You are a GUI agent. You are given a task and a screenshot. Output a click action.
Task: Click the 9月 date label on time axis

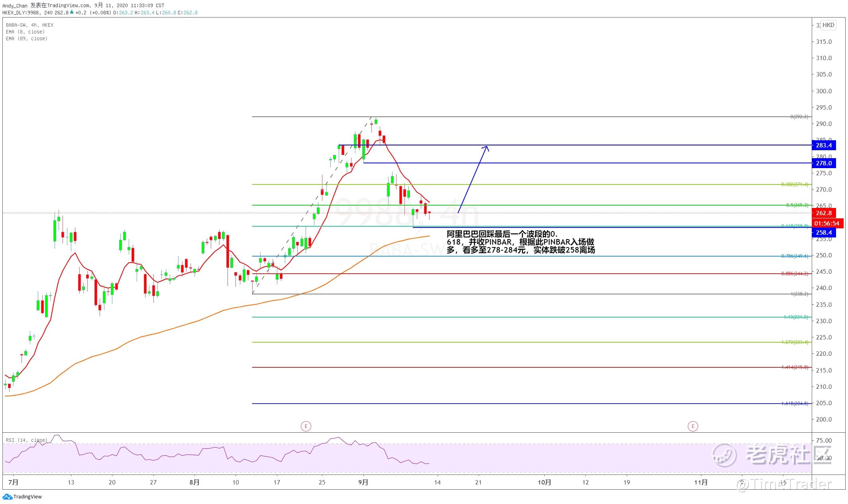363,482
